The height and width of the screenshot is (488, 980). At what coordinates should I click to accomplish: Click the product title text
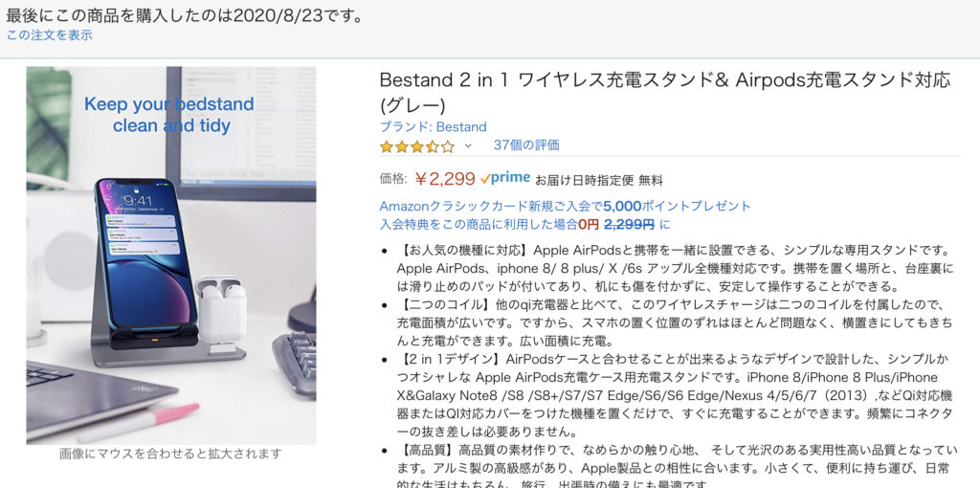(665, 91)
